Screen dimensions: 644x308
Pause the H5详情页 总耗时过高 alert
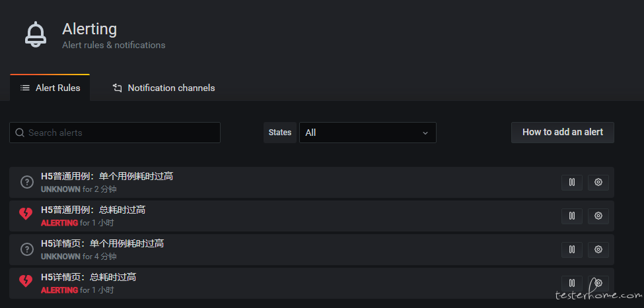click(572, 284)
